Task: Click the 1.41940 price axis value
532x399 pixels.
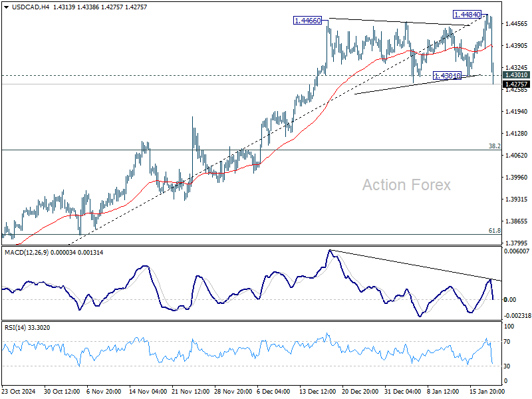Action: click(x=517, y=112)
